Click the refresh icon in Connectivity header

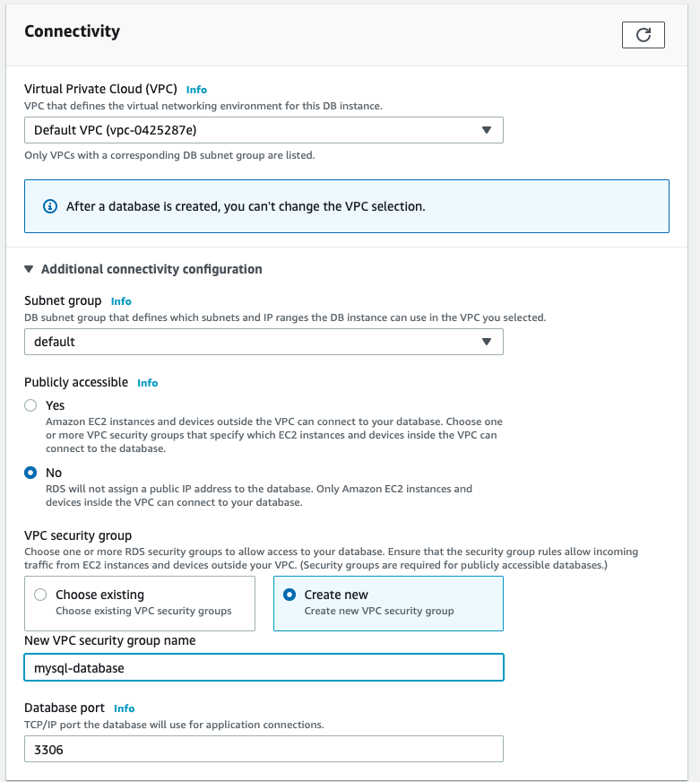643,35
